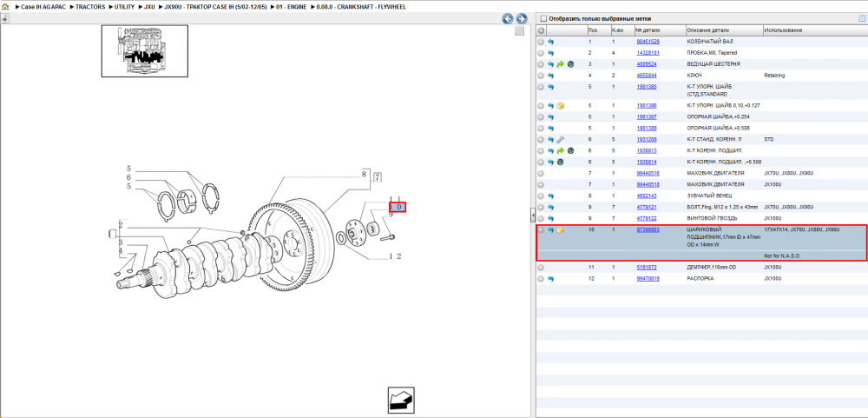
Task: Click callout number 6 in the diagram
Action: [128, 177]
